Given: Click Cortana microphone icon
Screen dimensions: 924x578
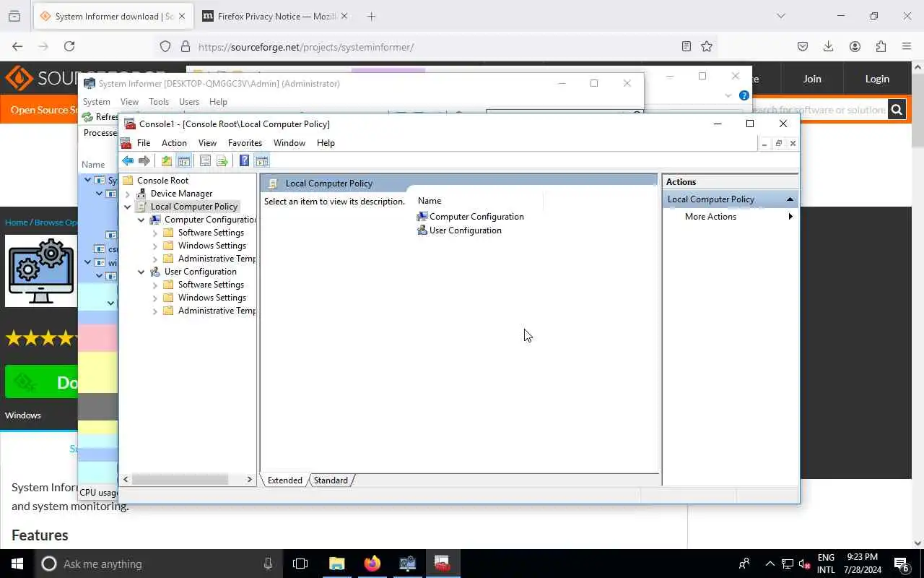Looking at the screenshot, I should click(269, 564).
